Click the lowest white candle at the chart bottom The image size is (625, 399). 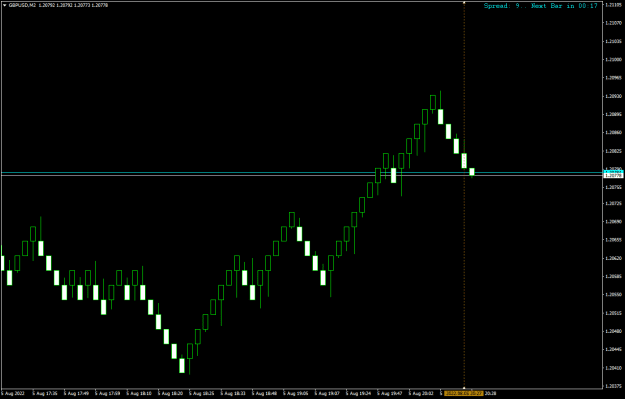click(x=182, y=366)
